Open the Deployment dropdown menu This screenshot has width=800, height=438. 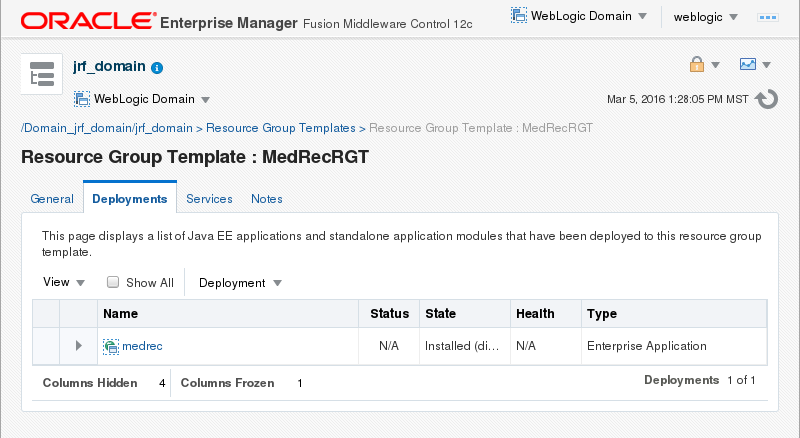tap(240, 283)
